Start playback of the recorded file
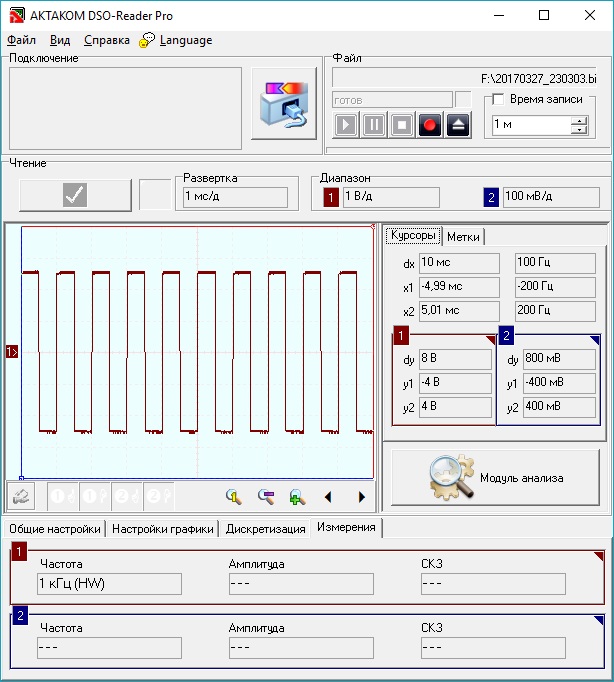The height and width of the screenshot is (682, 614). click(x=346, y=125)
